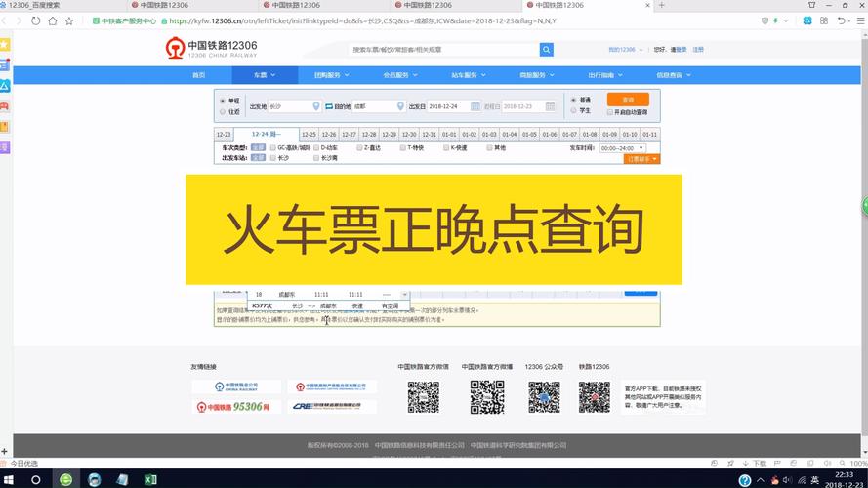Select the 12-25 date tab
Screen dimensions: 868x488
tap(309, 135)
